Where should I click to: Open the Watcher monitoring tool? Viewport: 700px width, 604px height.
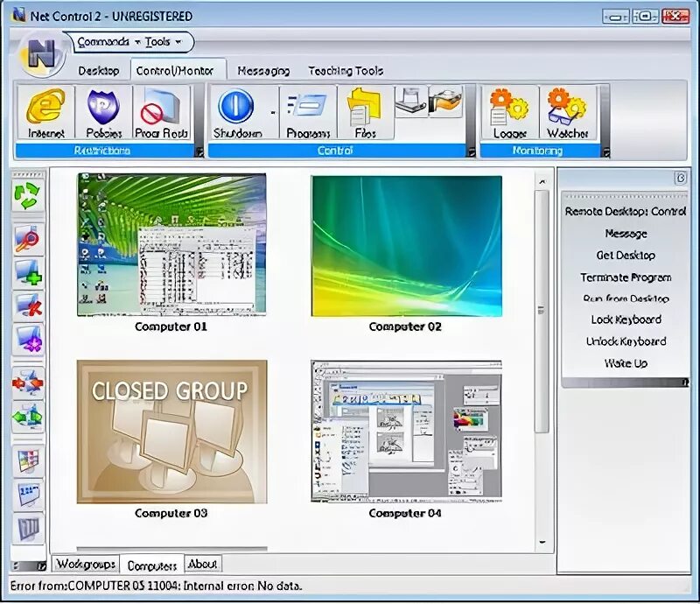coord(567,113)
